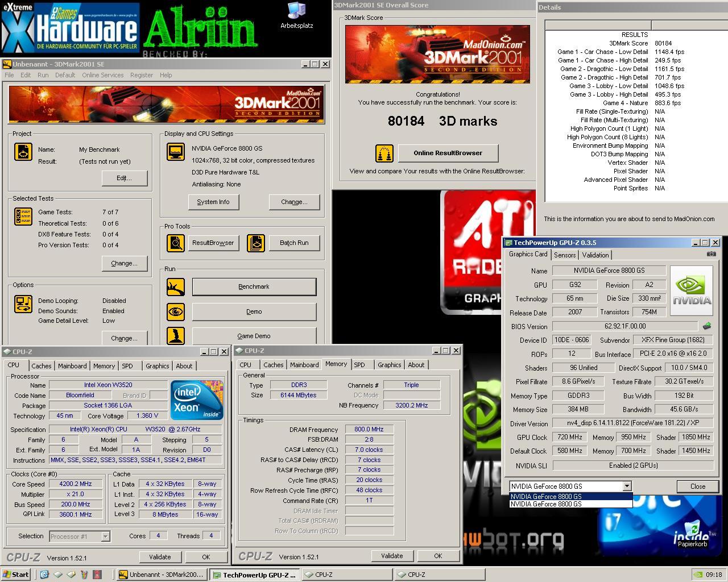Click the Internet Explorer quick launch icon
This screenshot has width=728, height=582.
click(44, 575)
